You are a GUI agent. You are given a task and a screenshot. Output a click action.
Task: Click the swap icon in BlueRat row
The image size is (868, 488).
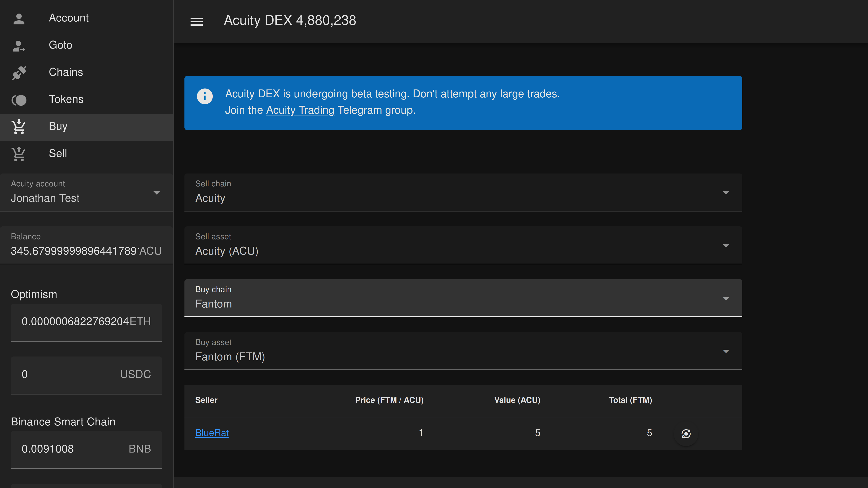(686, 434)
